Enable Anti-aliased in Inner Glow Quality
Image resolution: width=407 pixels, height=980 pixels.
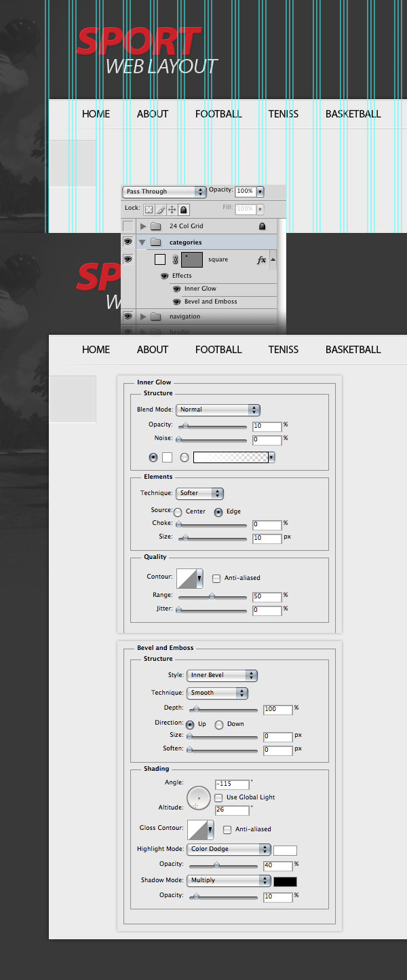[x=216, y=578]
